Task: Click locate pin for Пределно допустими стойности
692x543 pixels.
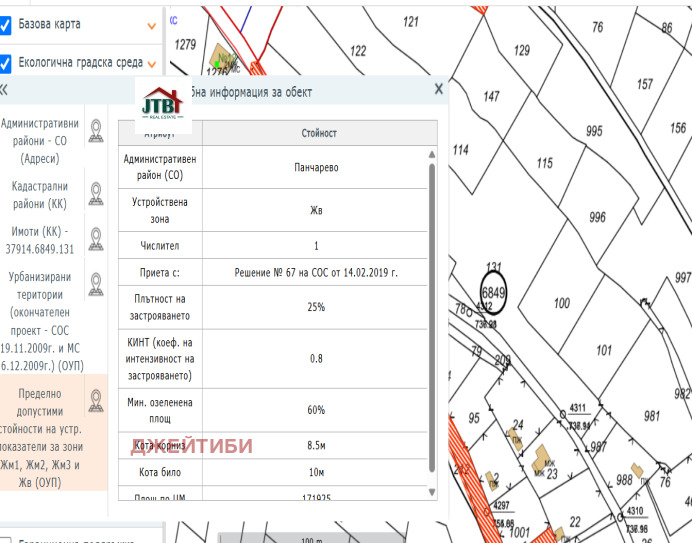Action: pyautogui.click(x=96, y=401)
